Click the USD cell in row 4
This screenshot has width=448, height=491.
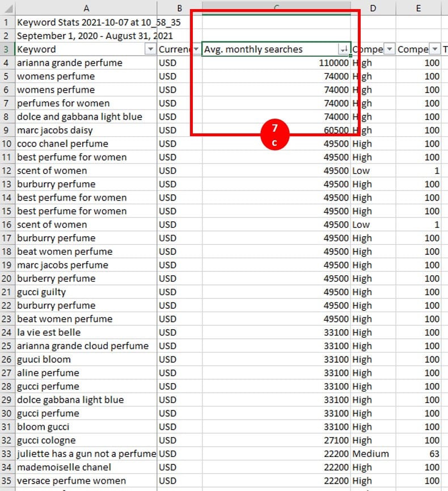(x=180, y=63)
